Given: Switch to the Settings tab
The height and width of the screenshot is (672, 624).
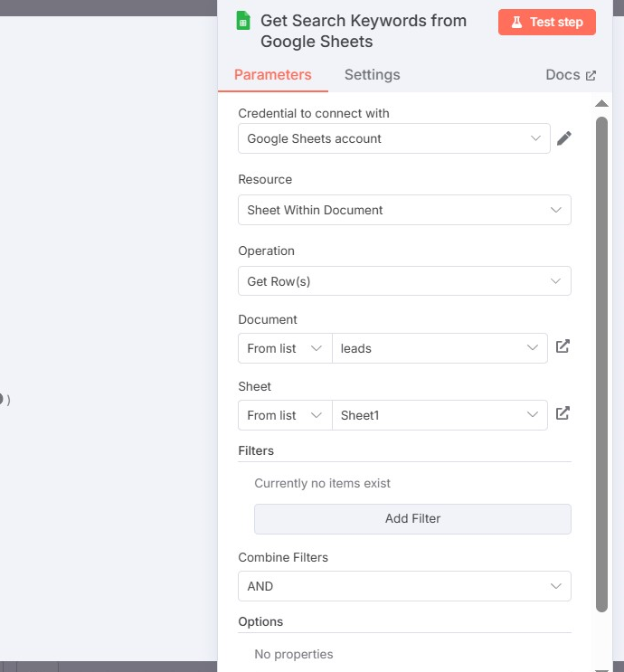Looking at the screenshot, I should 372,74.
